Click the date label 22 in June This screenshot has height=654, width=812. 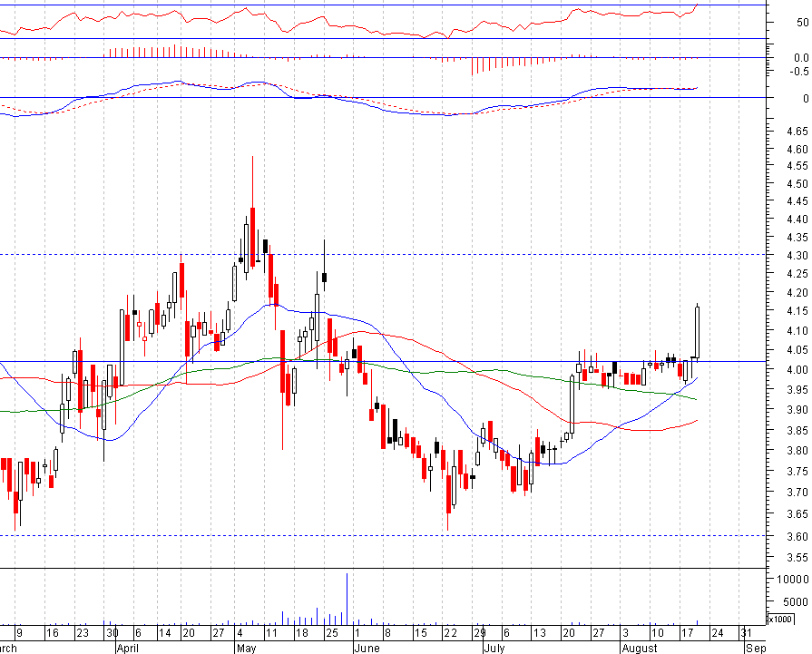click(x=451, y=633)
